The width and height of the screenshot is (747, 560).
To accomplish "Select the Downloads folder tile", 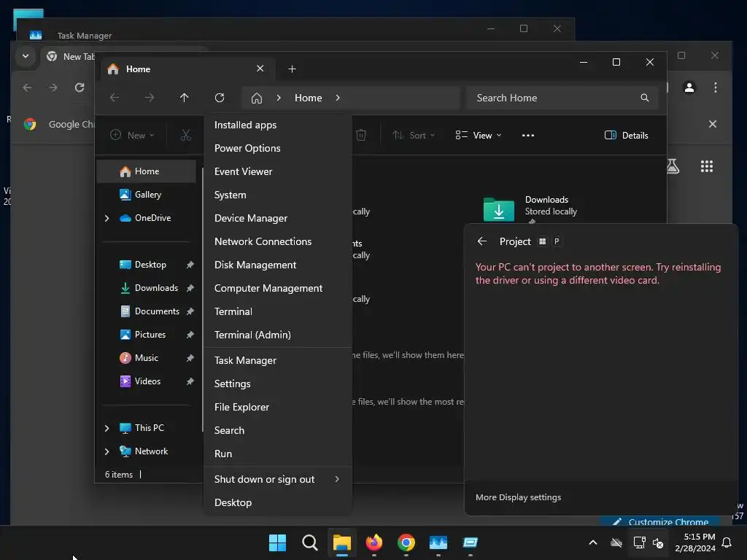I will pos(531,209).
